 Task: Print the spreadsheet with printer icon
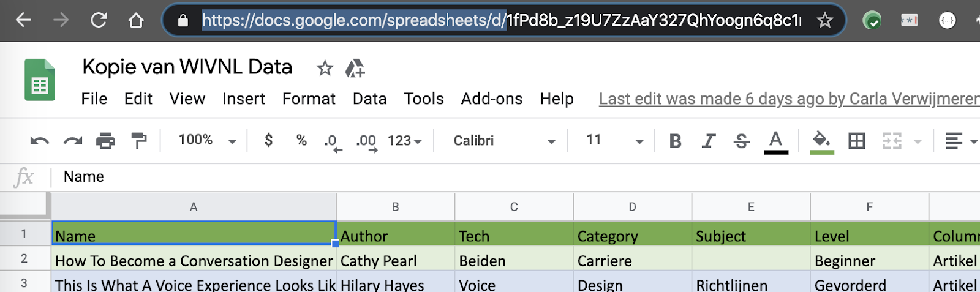[x=105, y=141]
